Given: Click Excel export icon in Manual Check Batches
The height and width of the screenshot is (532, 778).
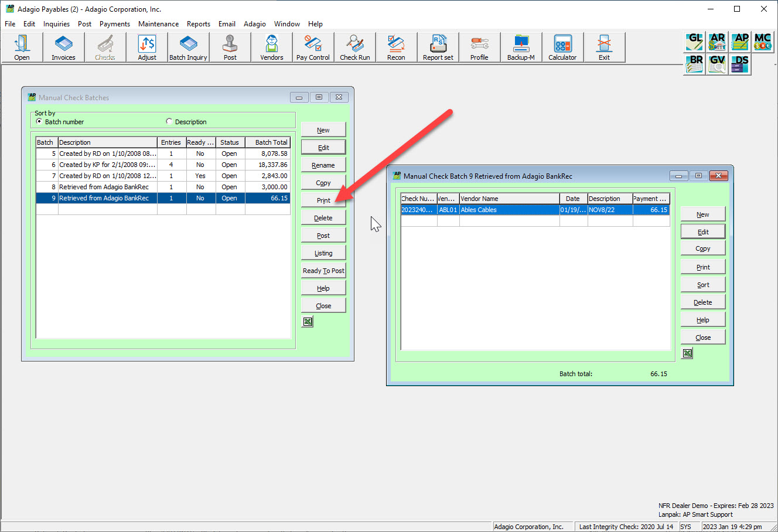Looking at the screenshot, I should tap(308, 322).
